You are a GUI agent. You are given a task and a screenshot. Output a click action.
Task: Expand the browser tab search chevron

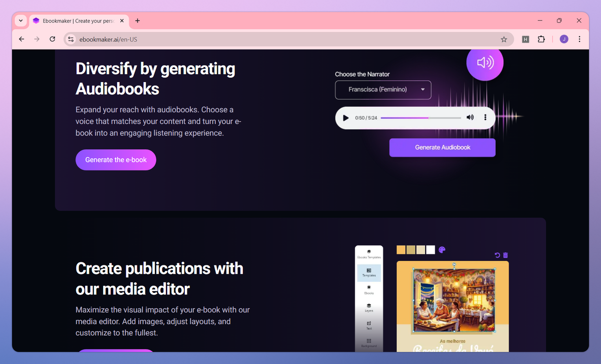point(20,21)
